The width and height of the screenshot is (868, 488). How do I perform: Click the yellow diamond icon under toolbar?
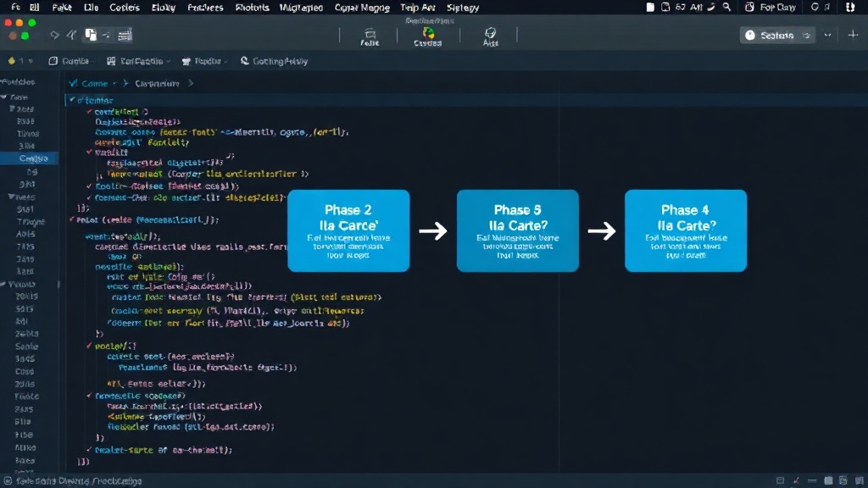tap(11, 61)
